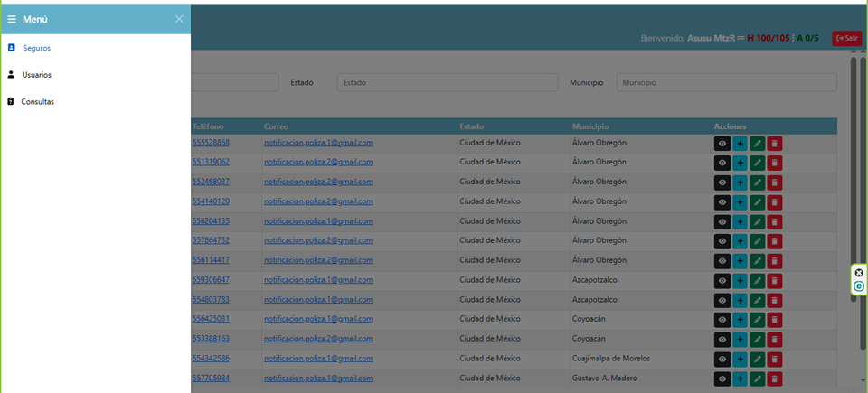View details of row with phone 553388163
Image resolution: width=868 pixels, height=393 pixels.
(x=722, y=339)
